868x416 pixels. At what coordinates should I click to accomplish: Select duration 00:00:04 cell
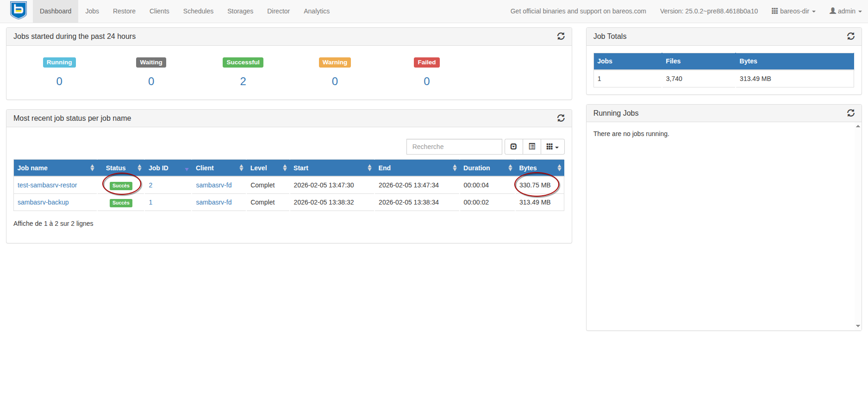476,185
